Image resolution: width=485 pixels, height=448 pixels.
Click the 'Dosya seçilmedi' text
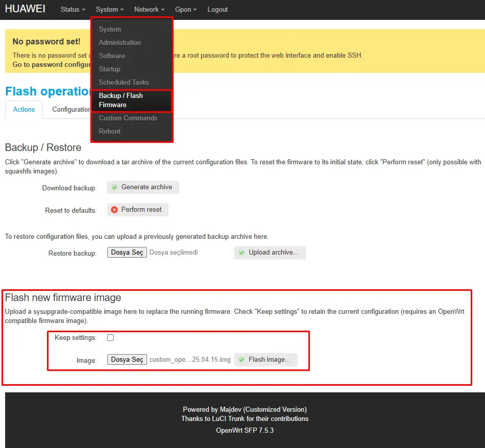(174, 252)
